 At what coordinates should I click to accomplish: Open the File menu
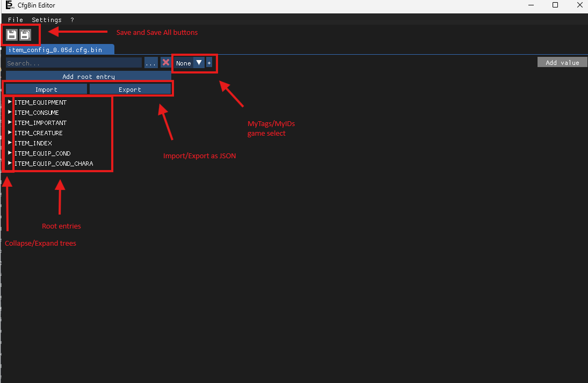coord(15,19)
